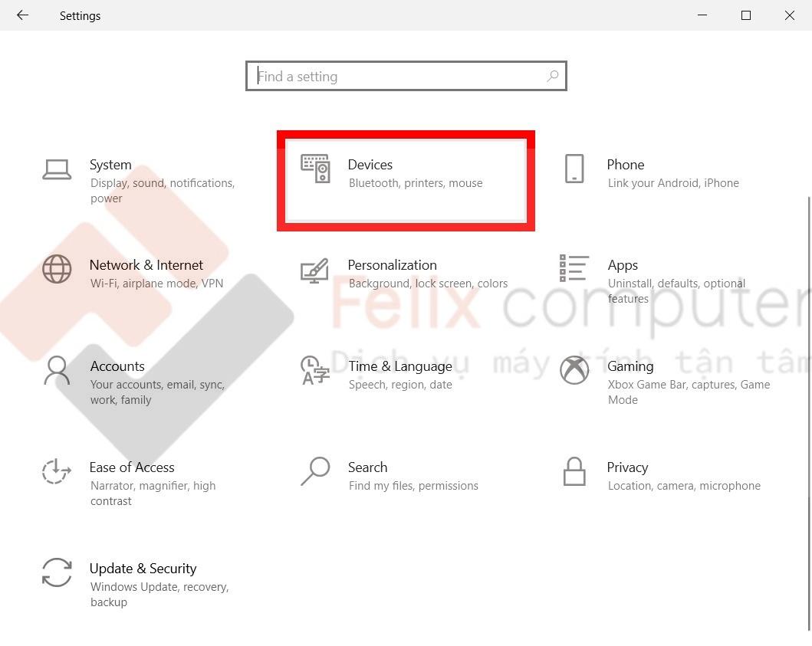Click the Time & Language icon

coord(315,370)
